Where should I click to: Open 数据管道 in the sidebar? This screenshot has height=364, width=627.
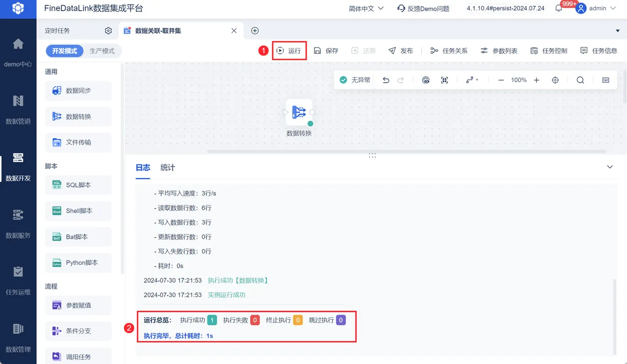18,110
